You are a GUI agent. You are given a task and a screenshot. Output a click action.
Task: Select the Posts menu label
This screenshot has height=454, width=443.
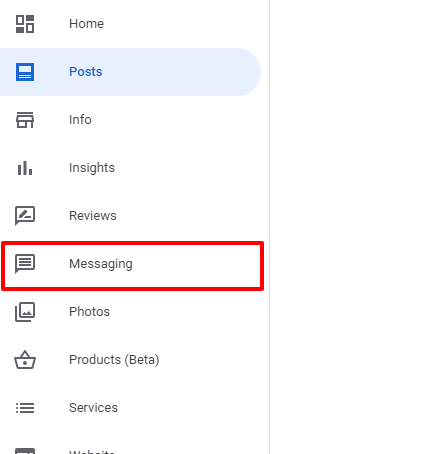(x=86, y=72)
